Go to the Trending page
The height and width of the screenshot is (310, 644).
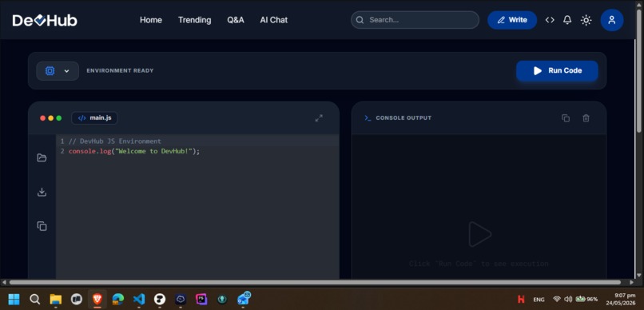tap(195, 20)
